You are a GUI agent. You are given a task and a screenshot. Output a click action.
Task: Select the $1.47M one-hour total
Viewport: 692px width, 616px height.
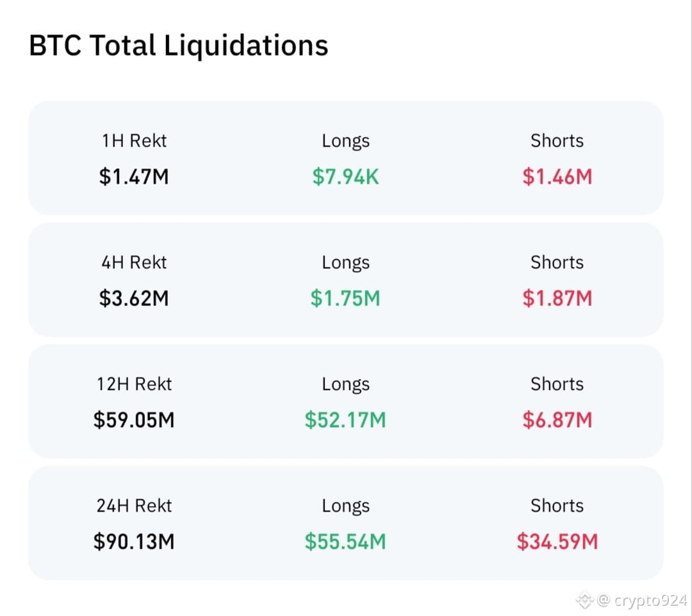134,177
